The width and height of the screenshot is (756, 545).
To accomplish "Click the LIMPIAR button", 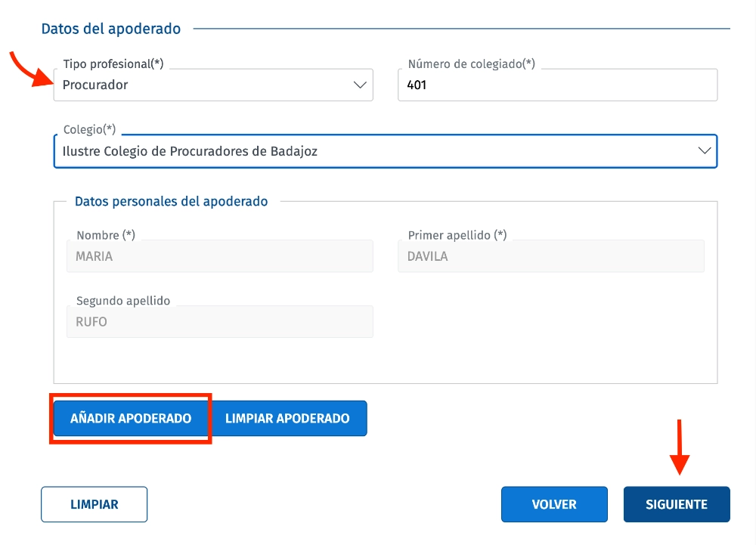I will click(94, 504).
